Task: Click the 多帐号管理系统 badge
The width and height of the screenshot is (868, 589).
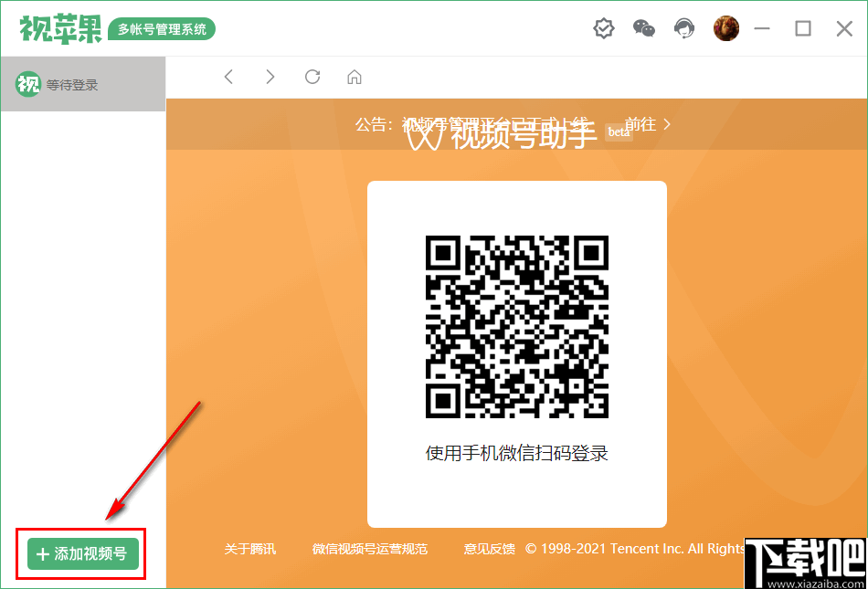Action: coord(162,28)
